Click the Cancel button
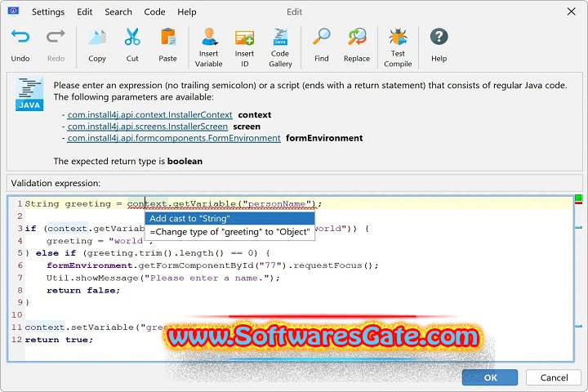Screen dimensions: 588x392 pyautogui.click(x=554, y=377)
